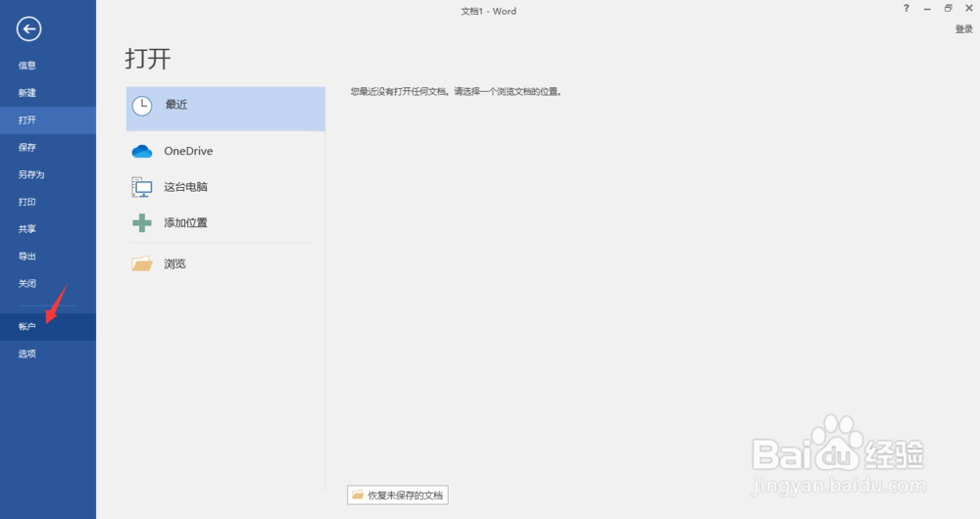The width and height of the screenshot is (980, 519).
Task: Open the 帐户 page
Action: [48, 327]
